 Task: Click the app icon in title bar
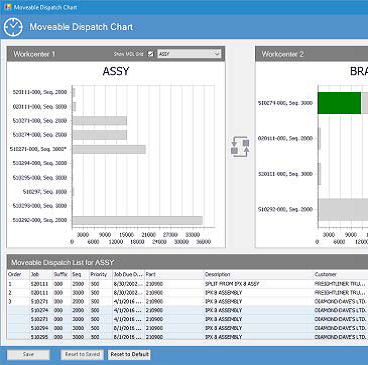pyautogui.click(x=7, y=7)
